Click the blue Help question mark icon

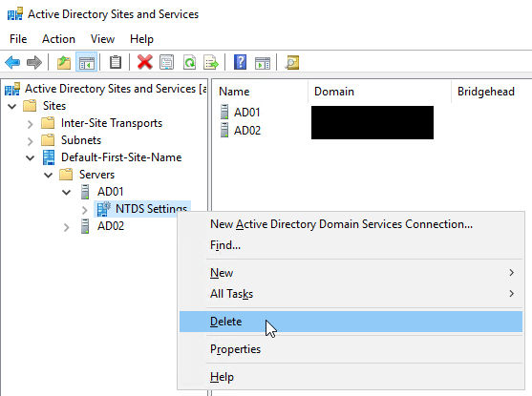tap(241, 62)
